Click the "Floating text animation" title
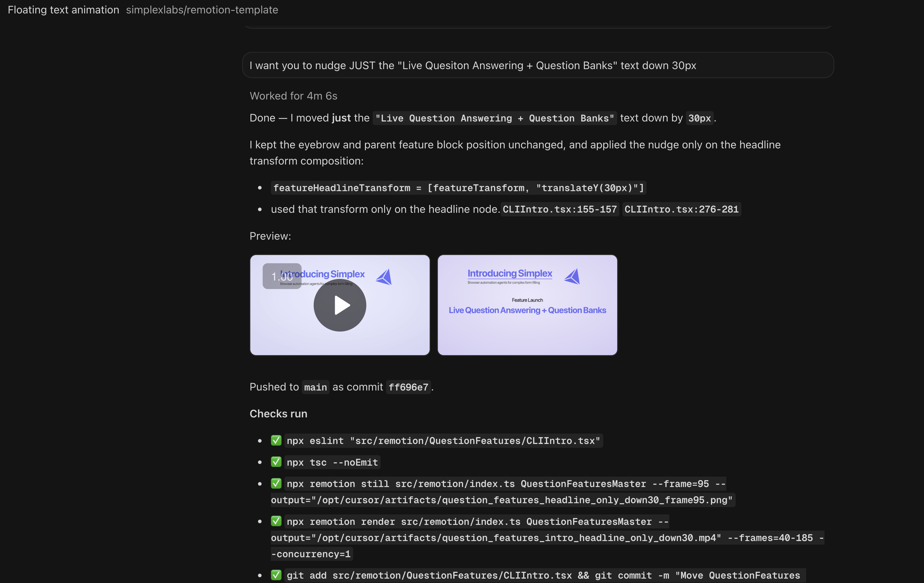The image size is (924, 583). pos(63,10)
